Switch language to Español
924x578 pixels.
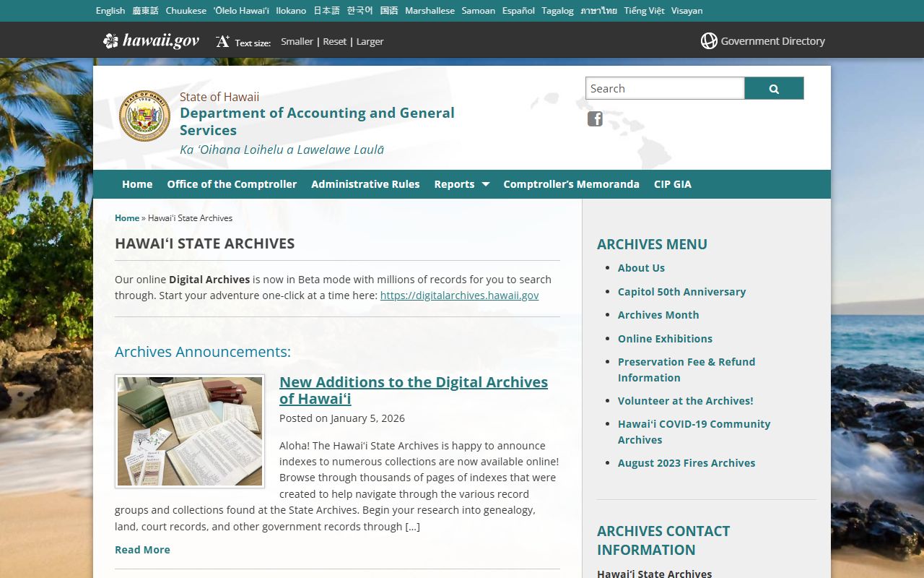pyautogui.click(x=518, y=11)
